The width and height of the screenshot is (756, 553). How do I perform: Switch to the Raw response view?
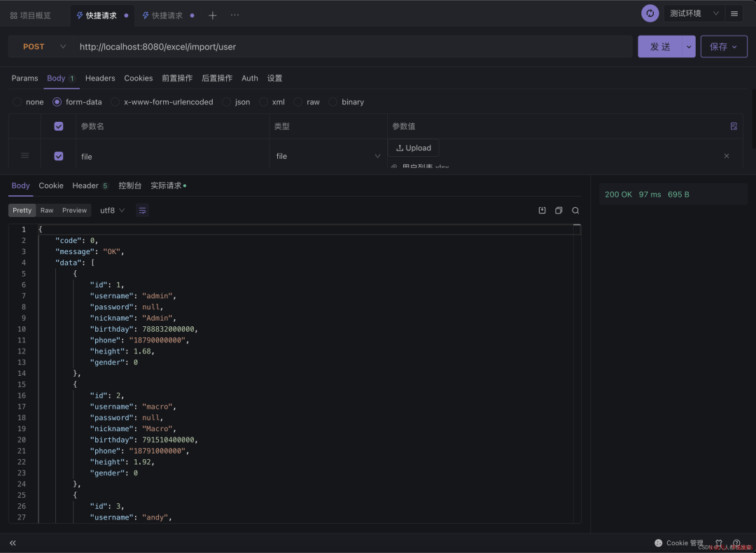point(46,210)
